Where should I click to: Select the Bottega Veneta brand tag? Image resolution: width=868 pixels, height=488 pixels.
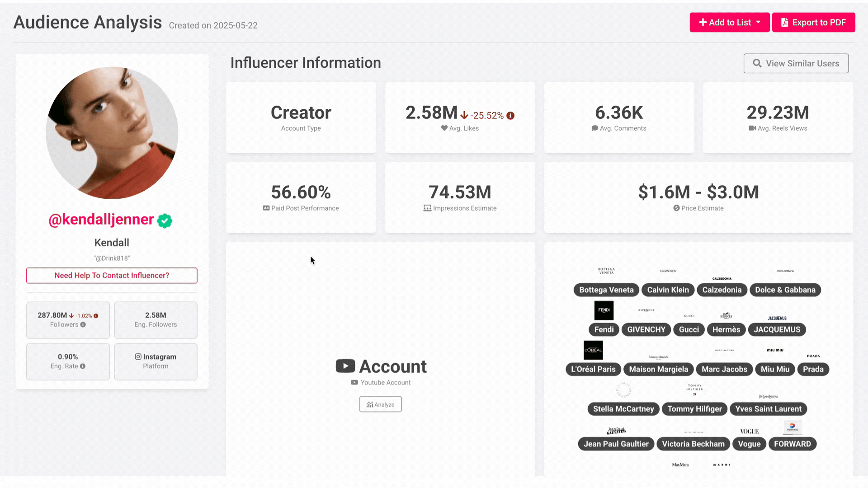coord(606,290)
